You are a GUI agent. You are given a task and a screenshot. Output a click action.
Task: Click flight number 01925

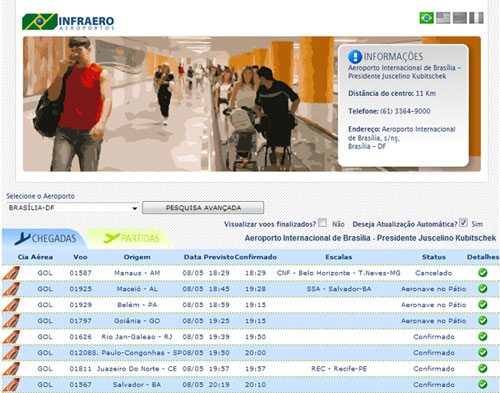coord(80,289)
